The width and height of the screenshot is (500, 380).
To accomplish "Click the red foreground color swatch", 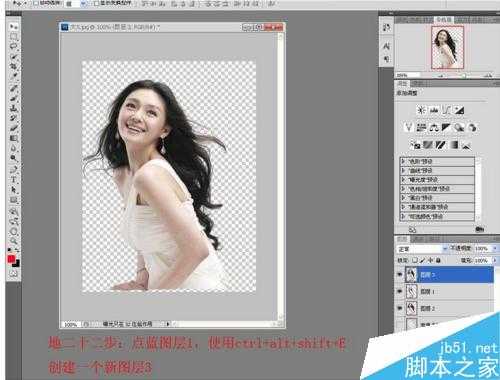I will pos(12,259).
